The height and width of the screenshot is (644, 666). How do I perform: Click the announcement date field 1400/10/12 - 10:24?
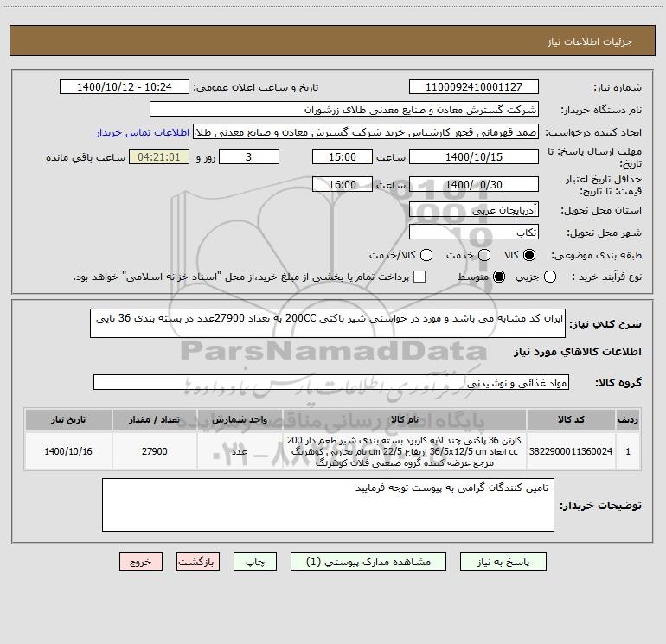tap(125, 86)
